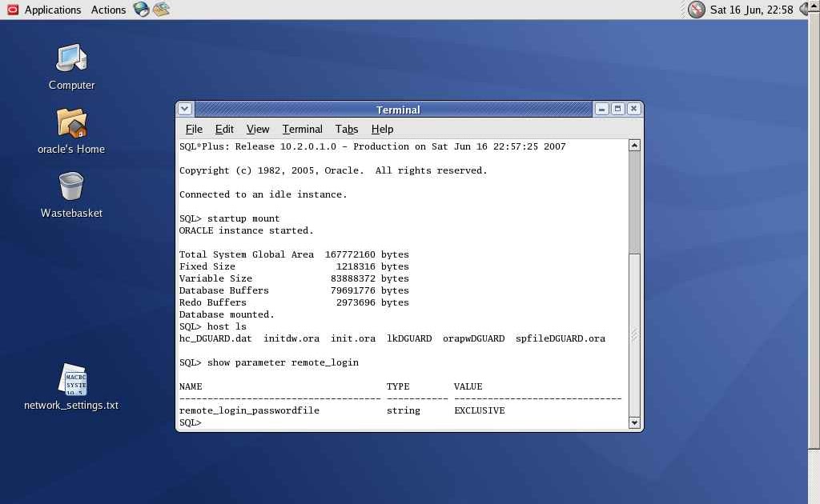Image resolution: width=820 pixels, height=504 pixels.
Task: Close the Terminal window
Action: (633, 109)
